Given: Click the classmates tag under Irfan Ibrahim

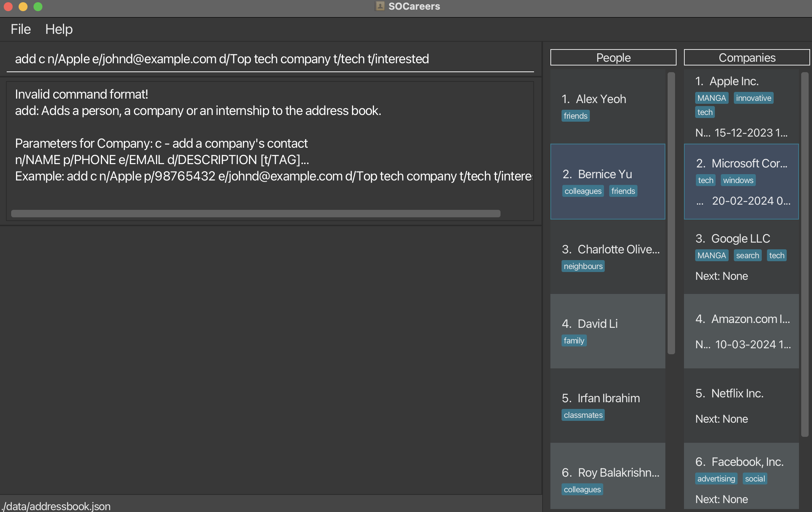Looking at the screenshot, I should coord(583,415).
